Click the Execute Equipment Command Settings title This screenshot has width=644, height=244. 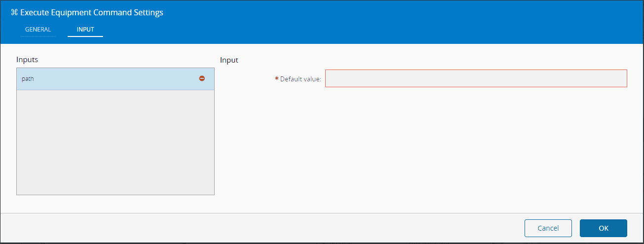coord(91,13)
